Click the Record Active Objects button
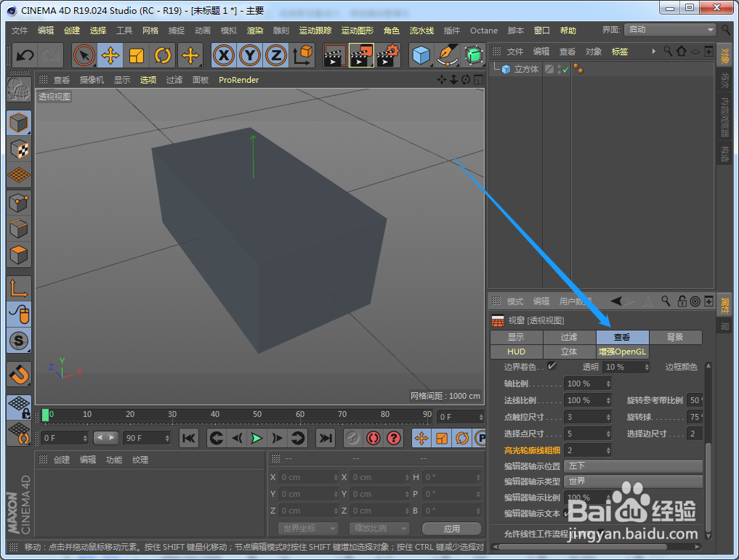The image size is (739, 560). pyautogui.click(x=352, y=439)
